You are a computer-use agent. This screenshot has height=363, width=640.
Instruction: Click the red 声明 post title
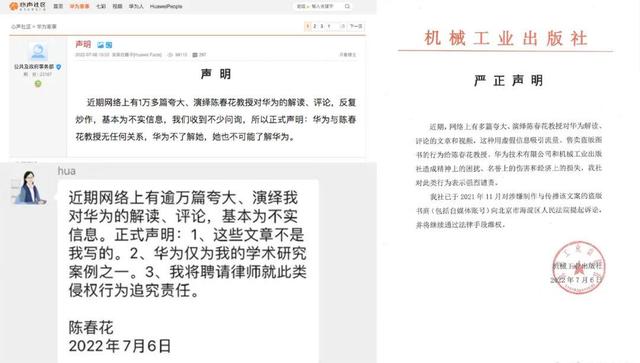[83, 44]
